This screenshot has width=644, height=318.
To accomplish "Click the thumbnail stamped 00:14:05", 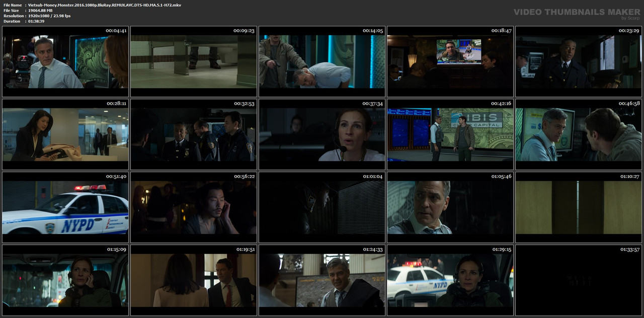I will (x=322, y=61).
